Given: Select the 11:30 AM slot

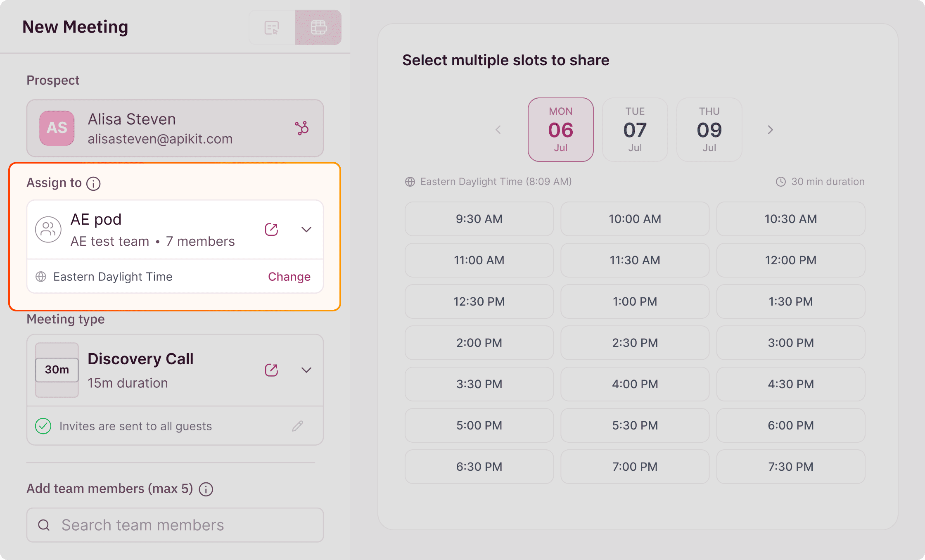Looking at the screenshot, I should tap(635, 260).
